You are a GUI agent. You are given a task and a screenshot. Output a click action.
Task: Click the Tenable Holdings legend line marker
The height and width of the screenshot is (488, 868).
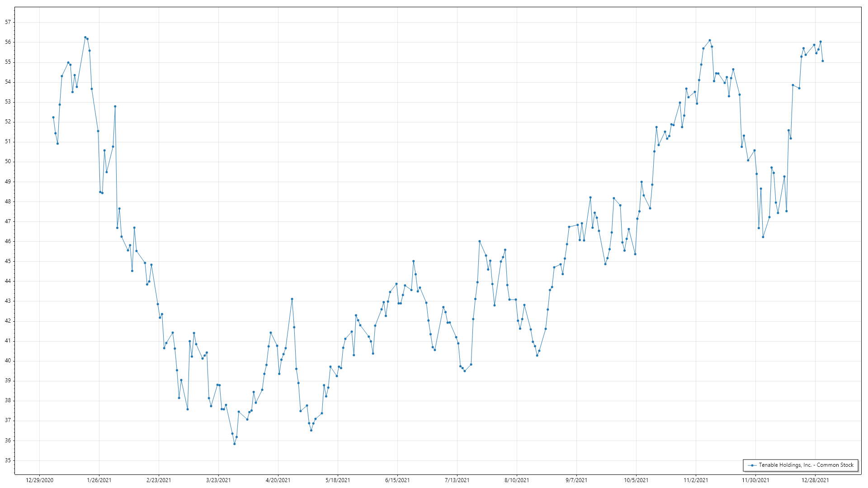pos(752,465)
